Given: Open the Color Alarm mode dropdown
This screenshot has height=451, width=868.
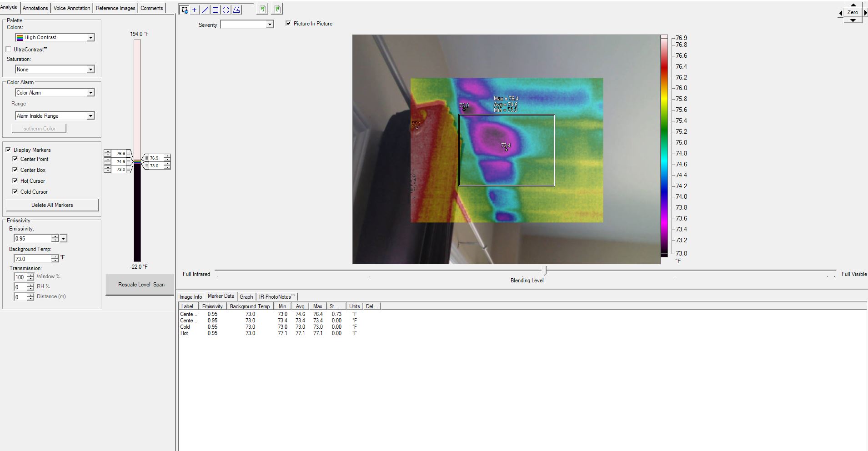Looking at the screenshot, I should click(55, 93).
